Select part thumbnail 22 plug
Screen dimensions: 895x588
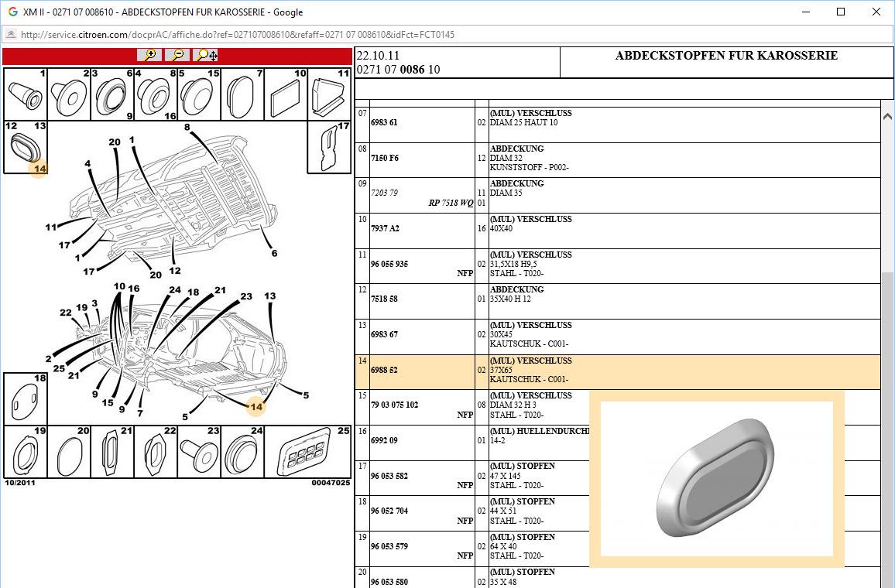coord(156,451)
